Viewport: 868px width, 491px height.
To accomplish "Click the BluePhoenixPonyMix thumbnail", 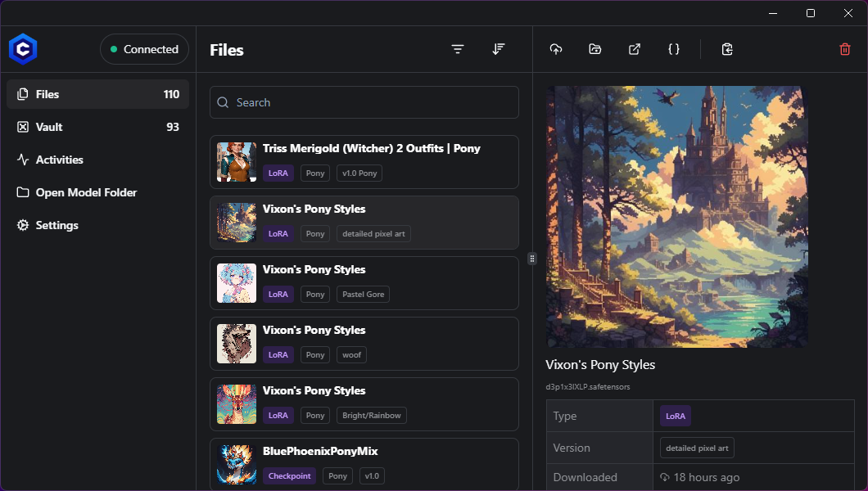I will 237,465.
